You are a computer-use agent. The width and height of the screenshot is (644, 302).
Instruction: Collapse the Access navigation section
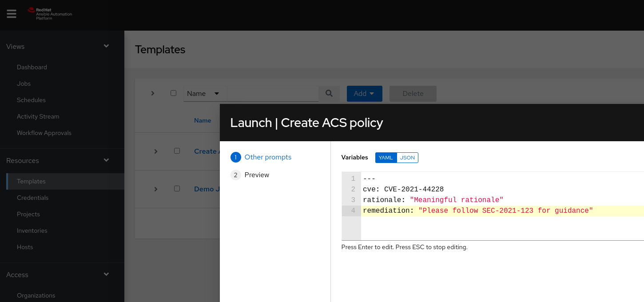(x=106, y=274)
